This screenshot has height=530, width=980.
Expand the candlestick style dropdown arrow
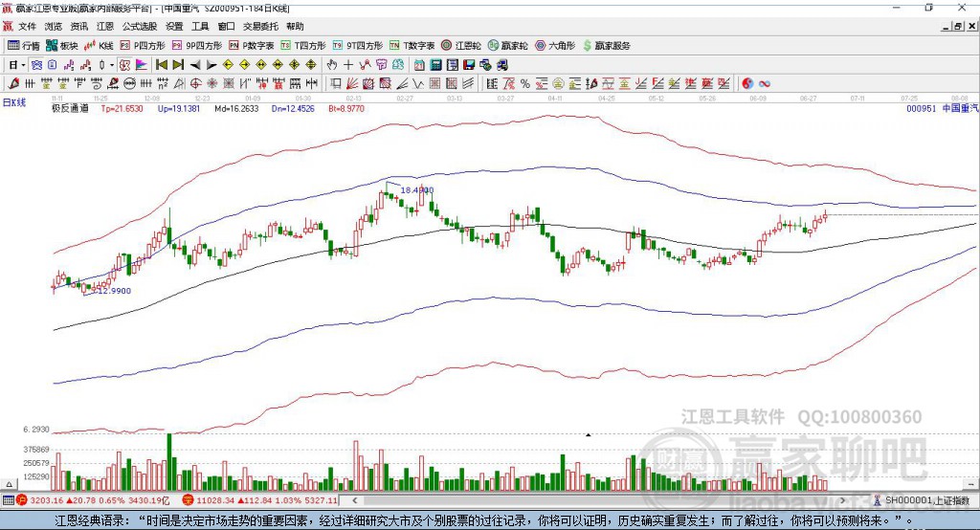point(112,65)
